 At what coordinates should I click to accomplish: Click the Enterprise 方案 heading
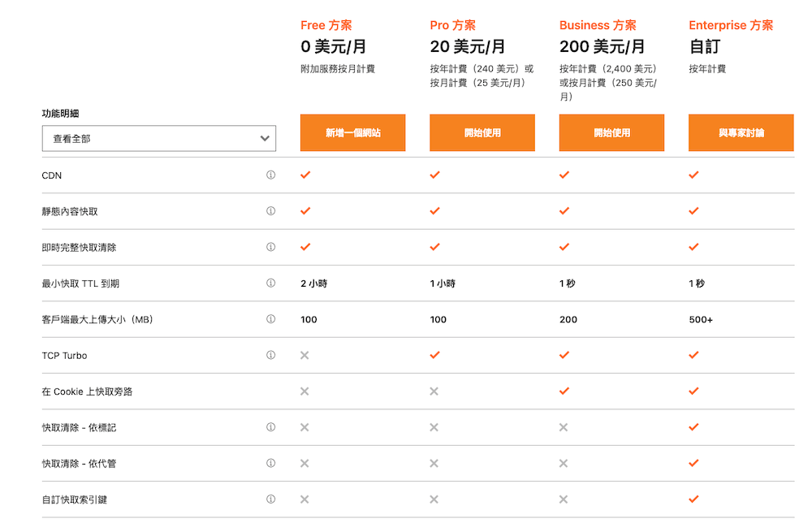coord(731,25)
